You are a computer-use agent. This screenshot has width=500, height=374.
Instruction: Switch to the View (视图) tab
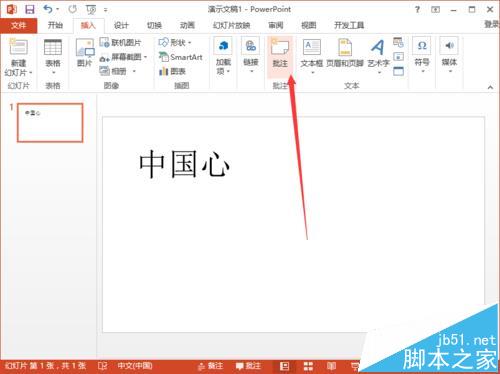pos(308,25)
